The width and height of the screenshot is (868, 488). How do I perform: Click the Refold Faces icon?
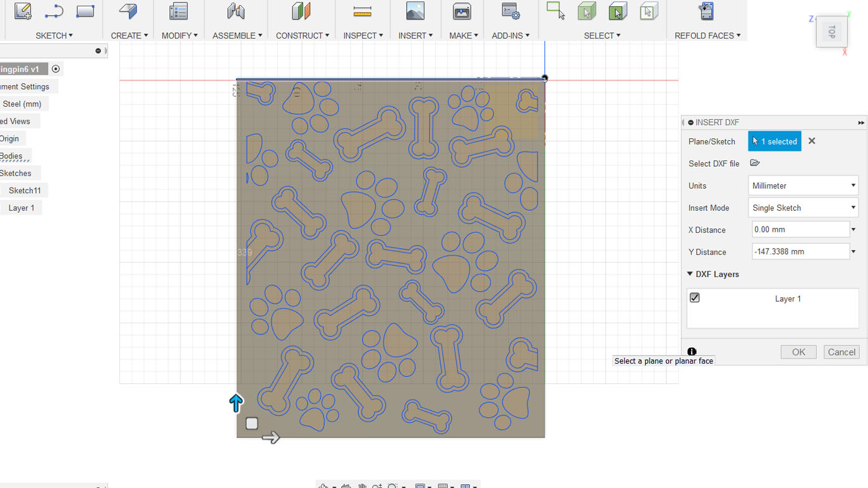[706, 11]
